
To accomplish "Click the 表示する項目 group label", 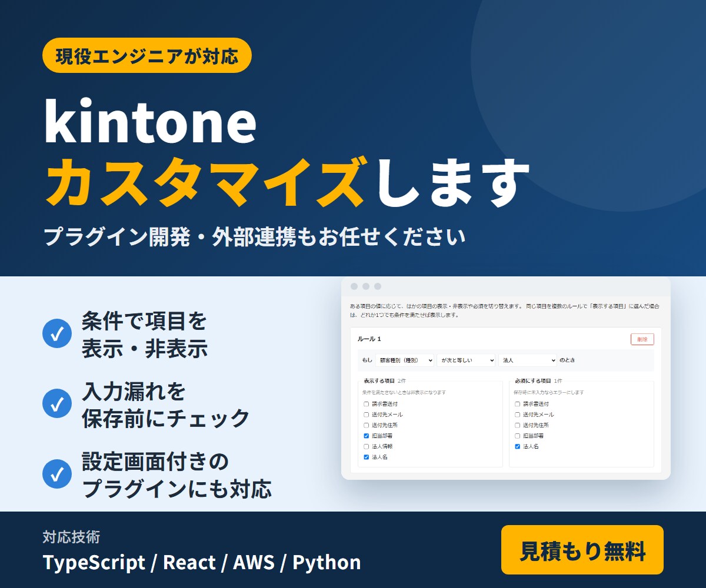I will tap(378, 381).
